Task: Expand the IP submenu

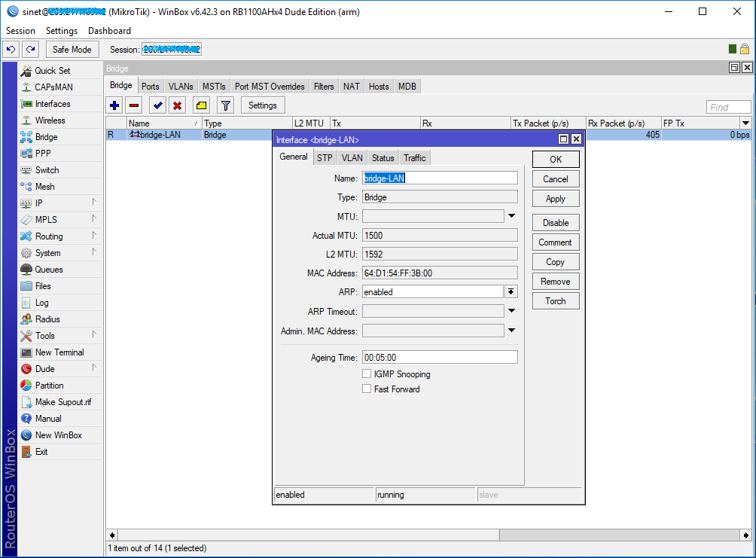Action: (x=95, y=203)
